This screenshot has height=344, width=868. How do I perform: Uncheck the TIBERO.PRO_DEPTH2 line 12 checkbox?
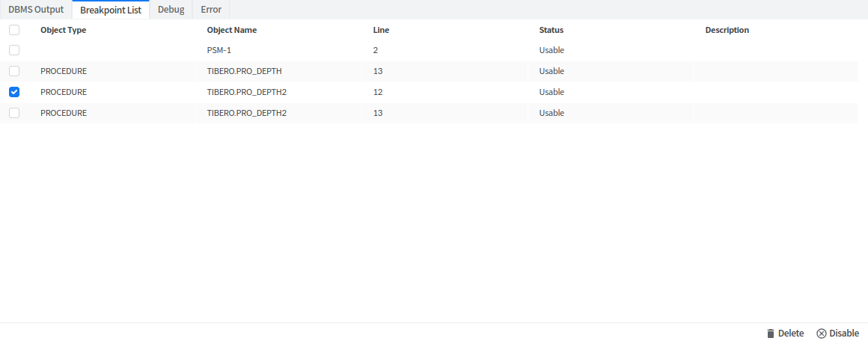coord(13,92)
